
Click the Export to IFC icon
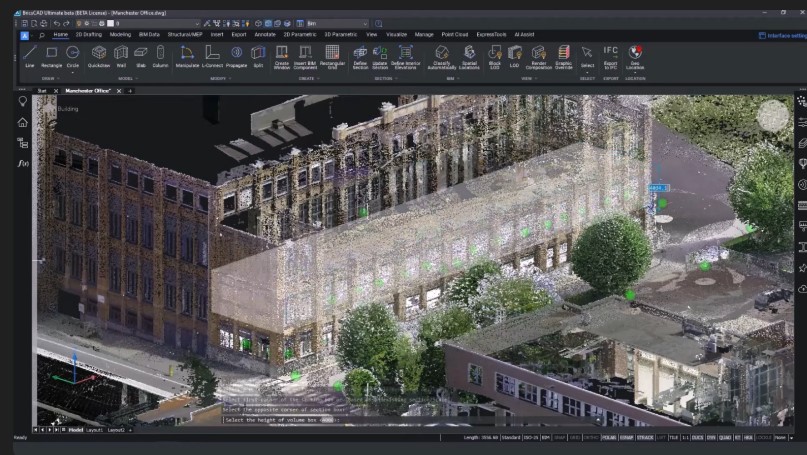[610, 54]
